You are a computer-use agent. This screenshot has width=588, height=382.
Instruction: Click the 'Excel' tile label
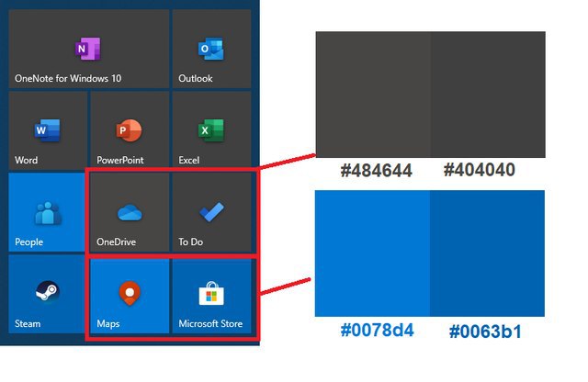point(189,160)
